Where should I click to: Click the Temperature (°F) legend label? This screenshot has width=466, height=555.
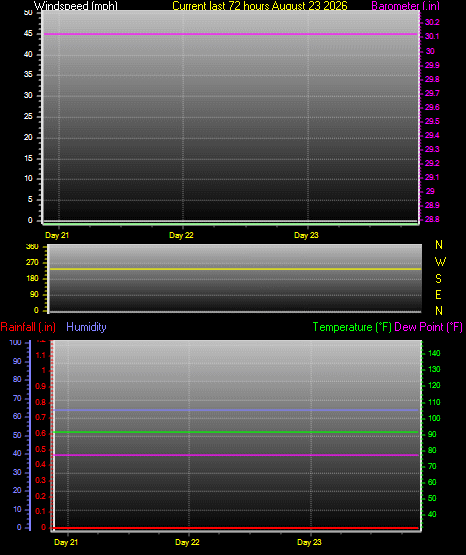(x=352, y=327)
